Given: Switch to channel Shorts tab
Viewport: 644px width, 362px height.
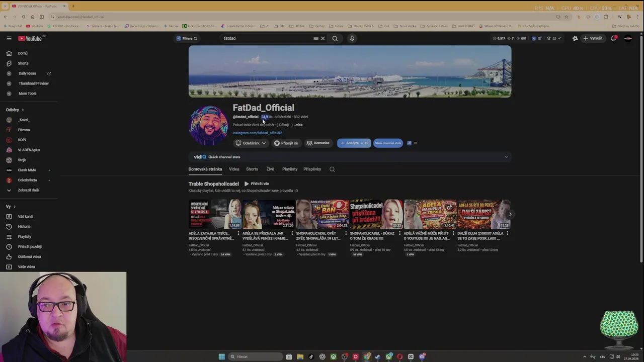Looking at the screenshot, I should coord(252,169).
